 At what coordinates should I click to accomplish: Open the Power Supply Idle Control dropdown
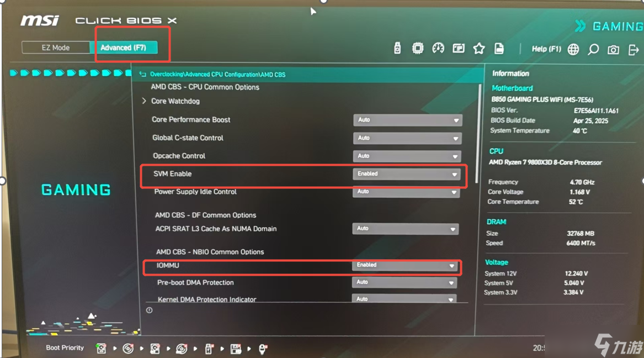(x=407, y=192)
